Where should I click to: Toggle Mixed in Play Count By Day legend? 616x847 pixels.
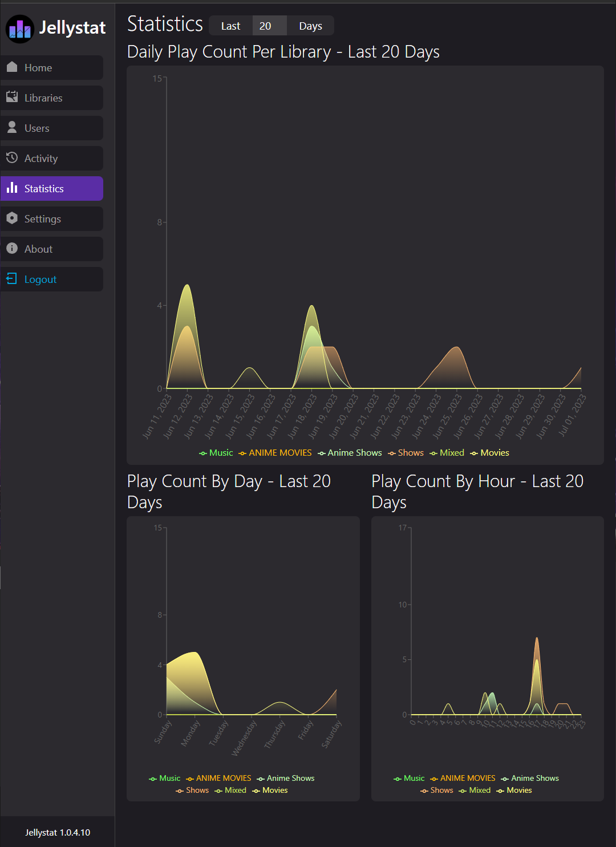click(x=230, y=790)
